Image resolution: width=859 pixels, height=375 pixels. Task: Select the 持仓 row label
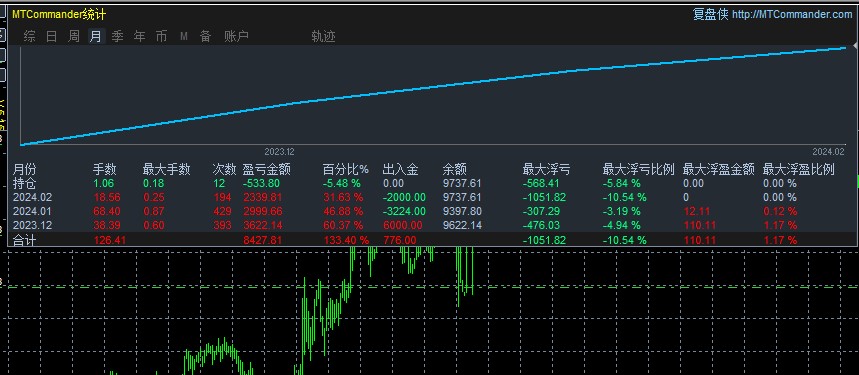[25, 183]
